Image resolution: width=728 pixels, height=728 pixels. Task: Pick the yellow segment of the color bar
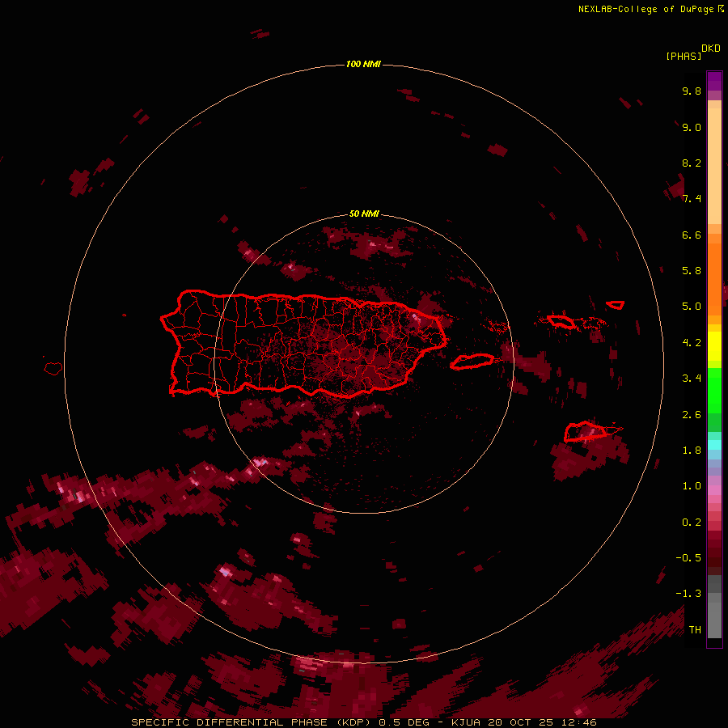pos(714,346)
